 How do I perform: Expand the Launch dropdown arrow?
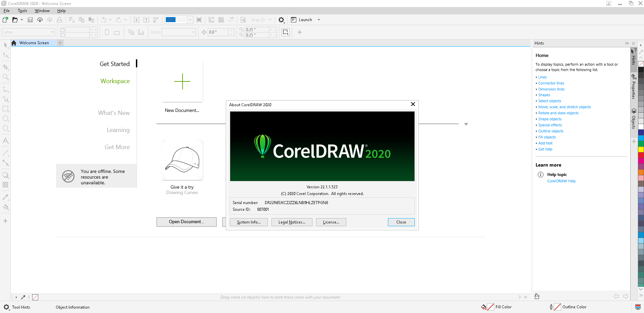(x=319, y=20)
